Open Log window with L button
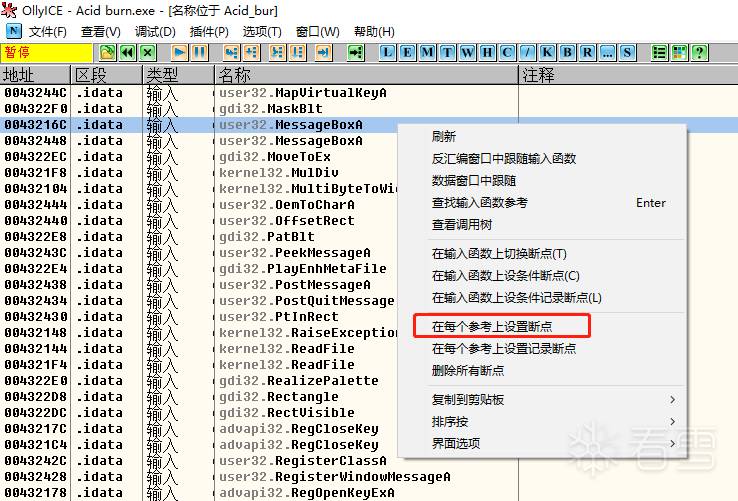The image size is (738, 501). coord(387,52)
